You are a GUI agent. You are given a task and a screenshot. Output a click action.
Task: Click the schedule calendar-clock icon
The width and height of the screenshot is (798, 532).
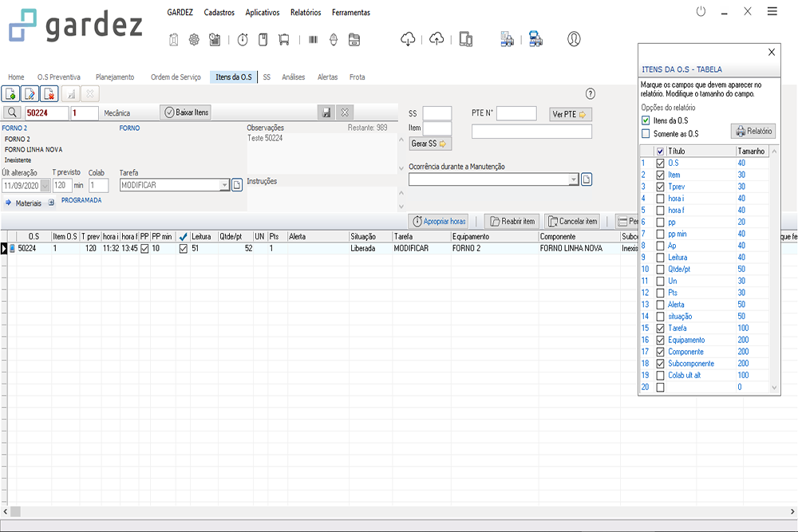click(215, 40)
